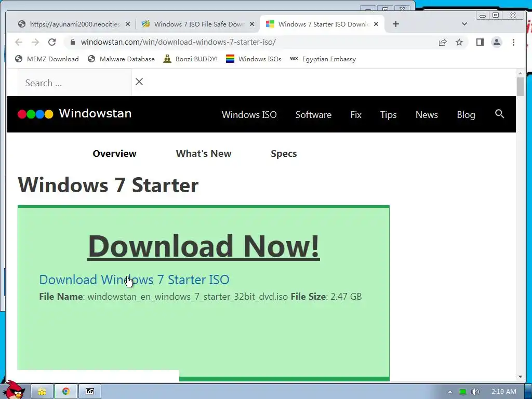Reload the current page

(52, 42)
